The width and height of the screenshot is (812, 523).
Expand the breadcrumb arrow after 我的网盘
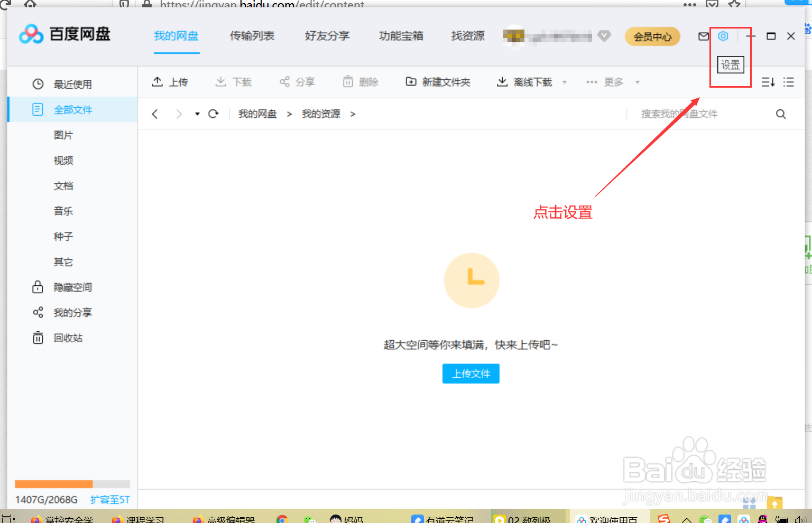coord(289,114)
